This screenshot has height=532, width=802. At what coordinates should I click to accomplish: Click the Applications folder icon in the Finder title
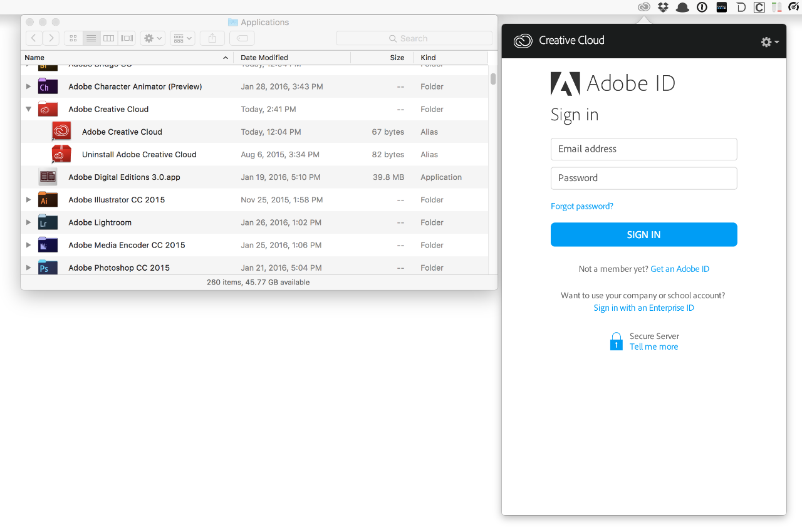(x=233, y=22)
